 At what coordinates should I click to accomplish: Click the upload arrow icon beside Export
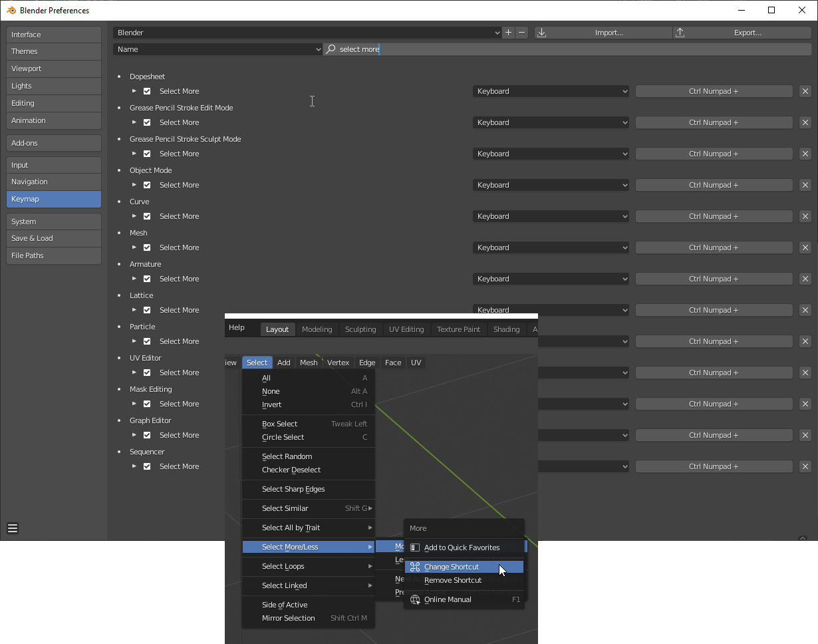click(x=680, y=32)
